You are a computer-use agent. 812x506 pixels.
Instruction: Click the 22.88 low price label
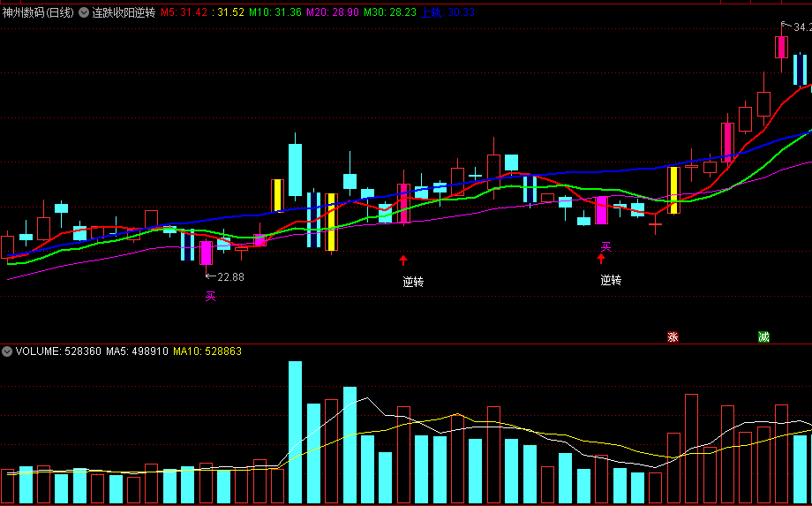(x=230, y=277)
